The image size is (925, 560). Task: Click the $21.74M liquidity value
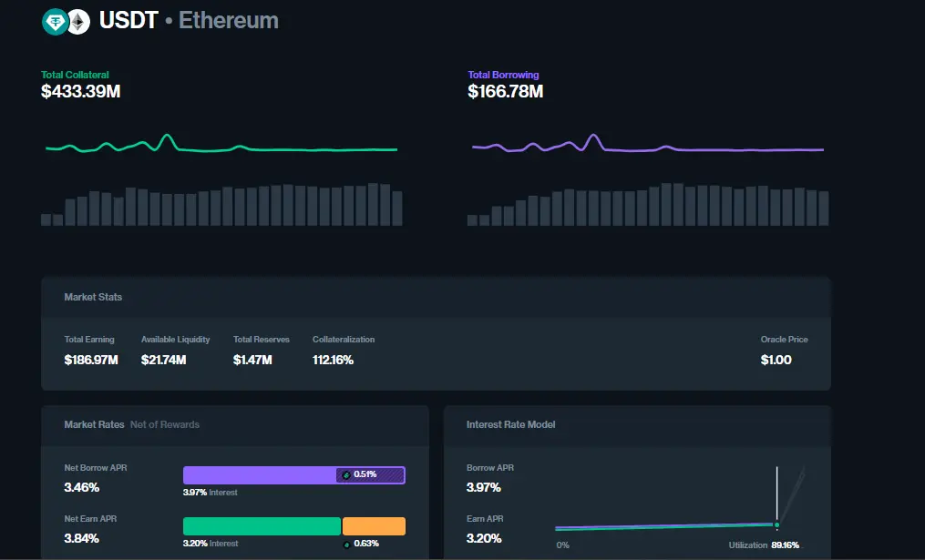(163, 360)
